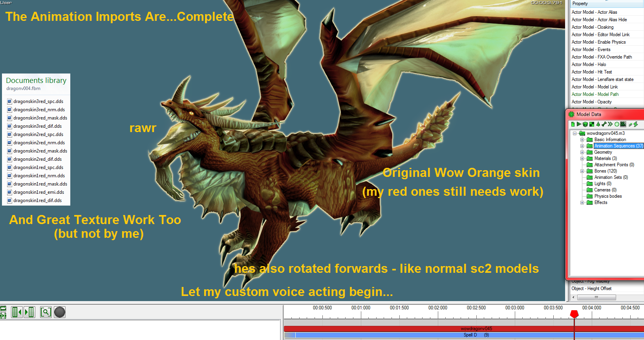This screenshot has width=644, height=340.
Task: Open dragonskin1red_dif.dds file
Action: coord(37,200)
